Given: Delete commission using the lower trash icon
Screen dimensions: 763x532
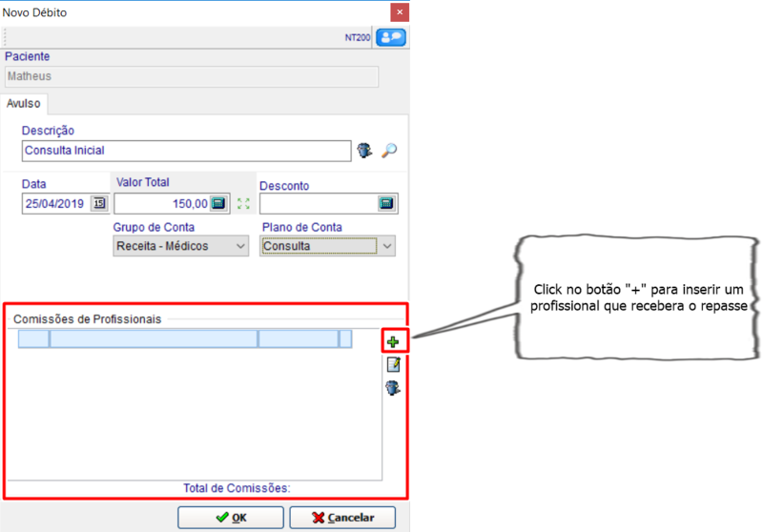Looking at the screenshot, I should click(393, 388).
